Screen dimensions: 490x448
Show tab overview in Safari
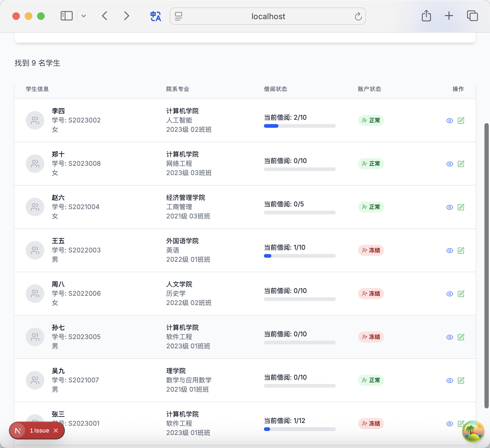click(472, 16)
